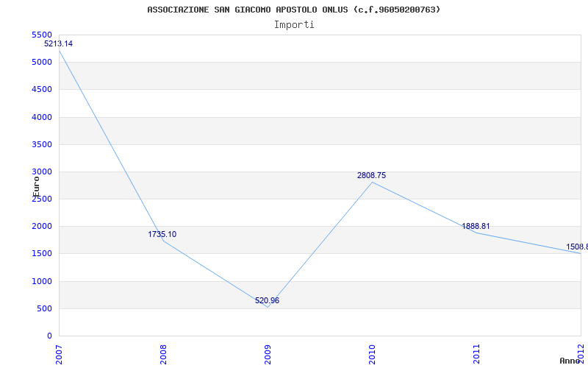Select the 1735.10 data label
This screenshot has height=368, width=588.
(x=162, y=234)
